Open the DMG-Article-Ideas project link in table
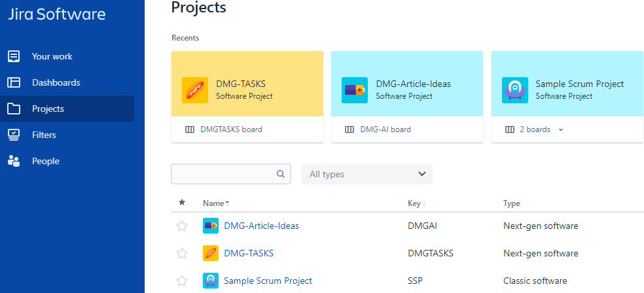This screenshot has width=644, height=293. pyautogui.click(x=261, y=226)
